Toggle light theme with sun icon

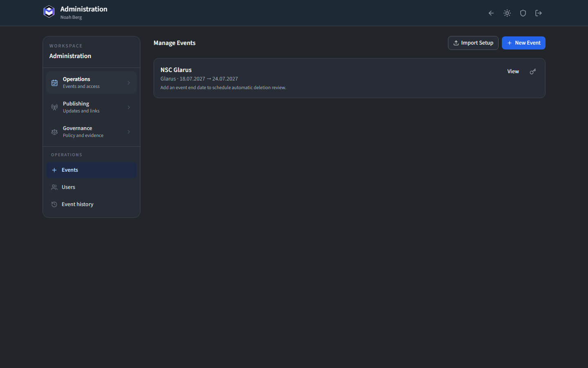507,13
